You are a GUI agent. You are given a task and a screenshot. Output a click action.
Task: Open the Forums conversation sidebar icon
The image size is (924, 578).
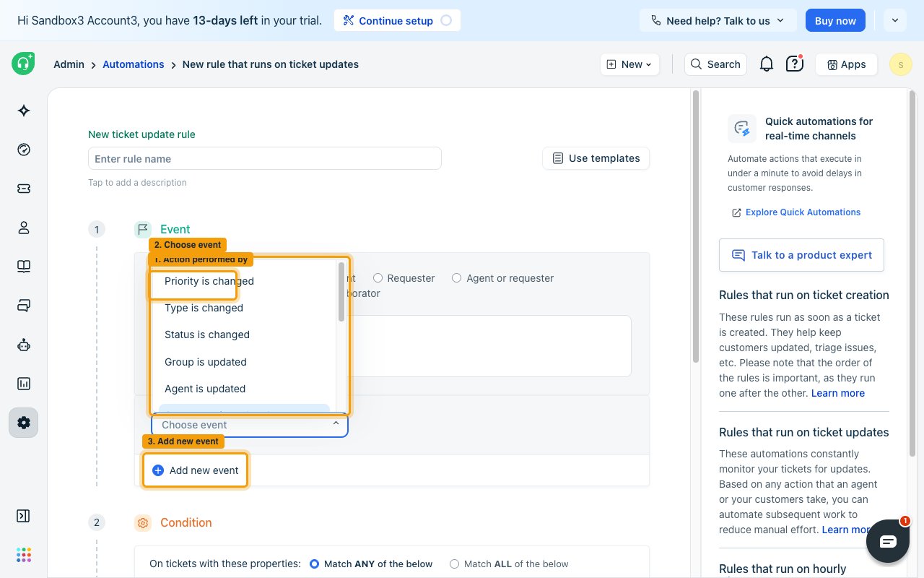coord(23,306)
